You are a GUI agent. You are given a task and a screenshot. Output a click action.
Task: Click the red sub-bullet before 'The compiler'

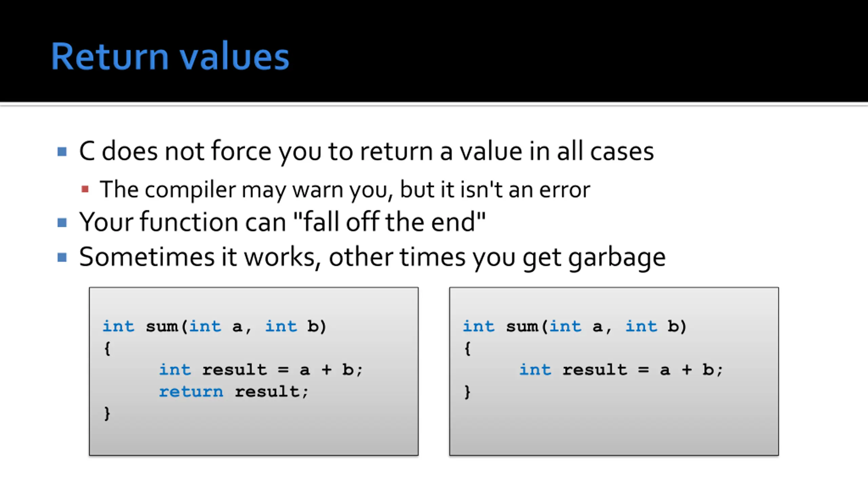[x=85, y=189]
